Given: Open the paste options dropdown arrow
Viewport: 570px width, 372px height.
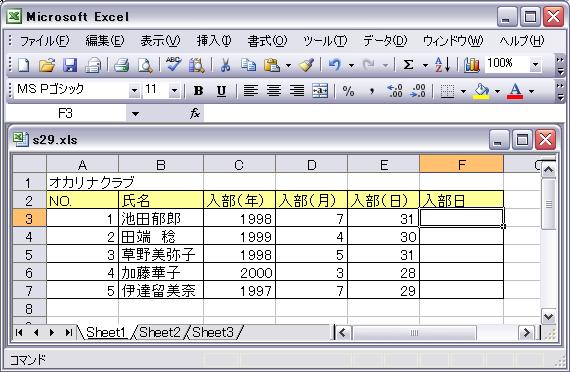Looking at the screenshot, I should [288, 66].
